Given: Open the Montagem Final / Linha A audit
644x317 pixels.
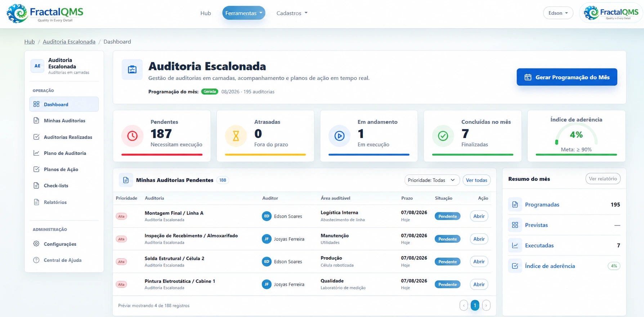Looking at the screenshot, I should [479, 216].
